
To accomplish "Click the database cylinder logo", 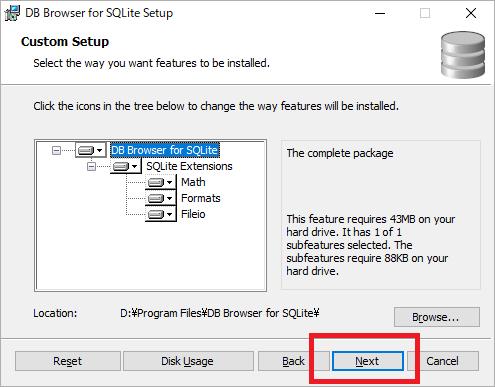I will click(x=463, y=55).
